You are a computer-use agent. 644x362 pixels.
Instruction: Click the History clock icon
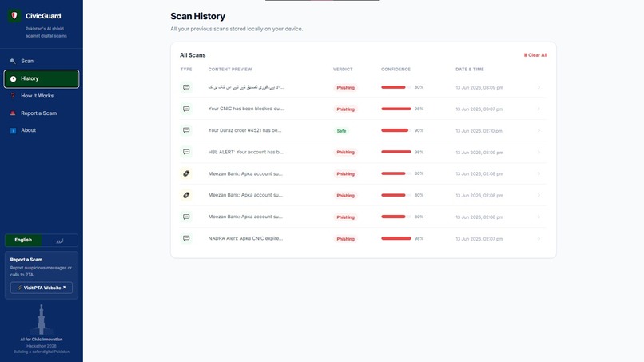(x=13, y=78)
